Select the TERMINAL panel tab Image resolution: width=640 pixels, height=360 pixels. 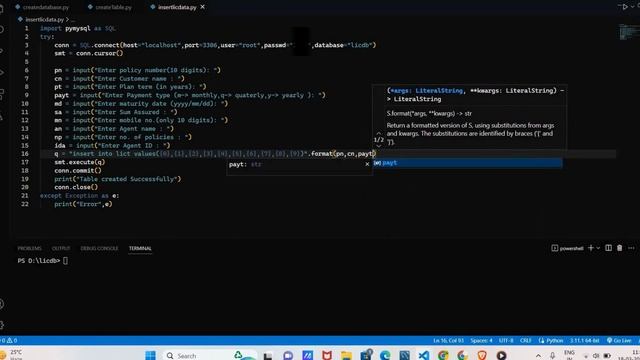140,248
